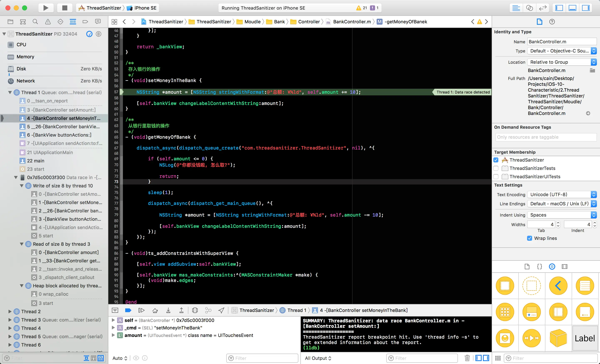This screenshot has width=600, height=364.
Task: Click the Run (play) button in toolbar
Action: tap(46, 8)
